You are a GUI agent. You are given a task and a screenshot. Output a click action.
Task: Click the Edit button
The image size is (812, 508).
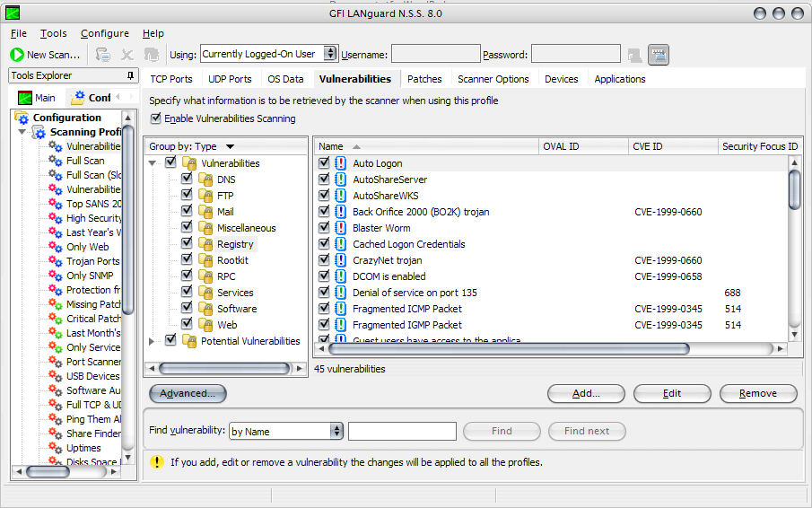672,393
